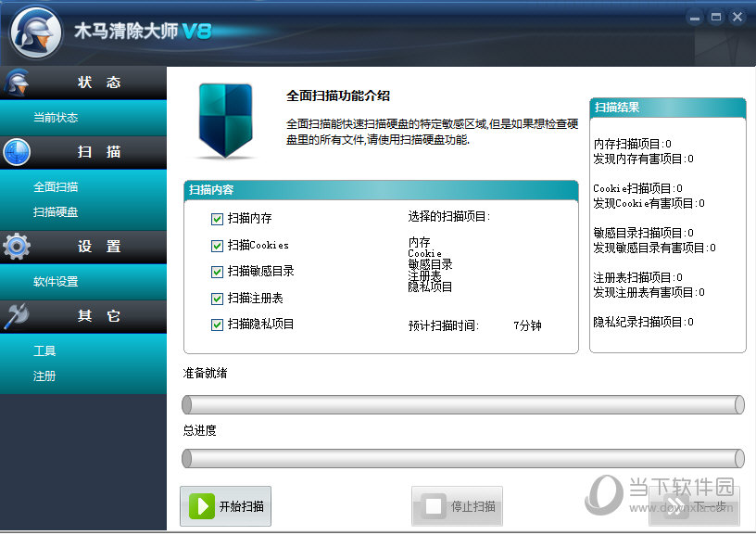Minimize the 木马清除大师 window
This screenshot has height=535, width=756.
[695, 18]
